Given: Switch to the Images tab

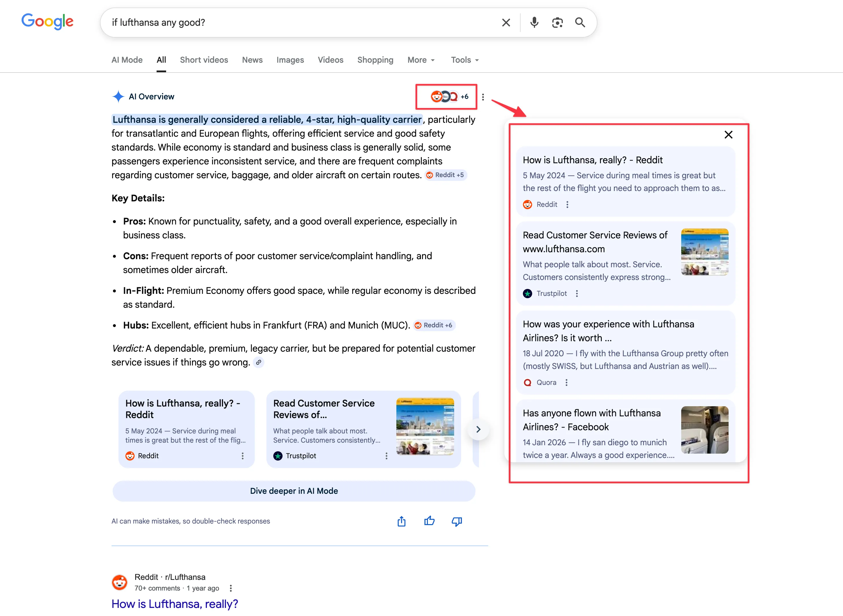Looking at the screenshot, I should click(290, 60).
